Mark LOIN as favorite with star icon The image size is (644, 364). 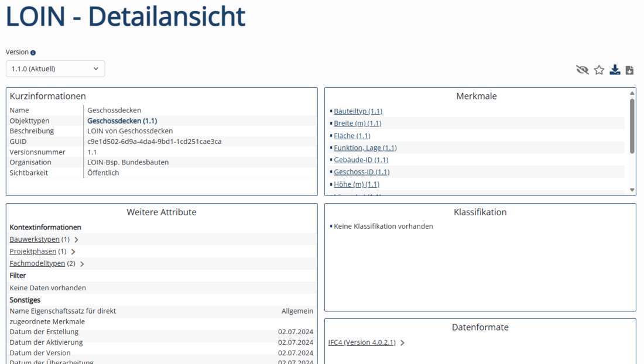600,70
